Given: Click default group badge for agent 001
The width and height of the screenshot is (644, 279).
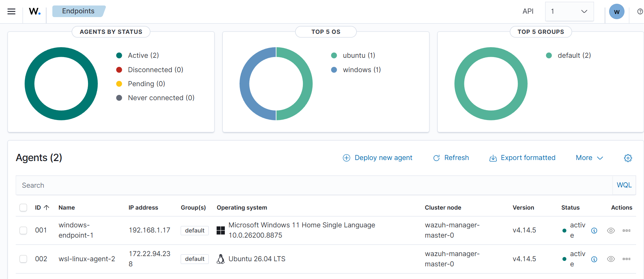Looking at the screenshot, I should pyautogui.click(x=195, y=230).
